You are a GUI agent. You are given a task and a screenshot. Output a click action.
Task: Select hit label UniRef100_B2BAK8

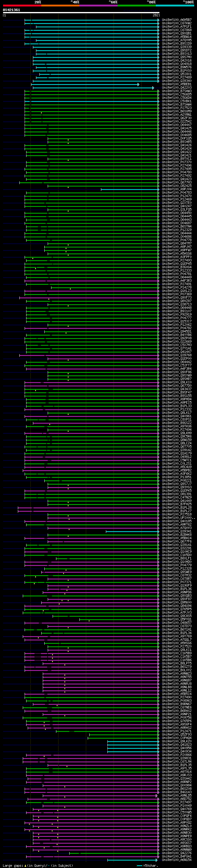(x=177, y=535)
